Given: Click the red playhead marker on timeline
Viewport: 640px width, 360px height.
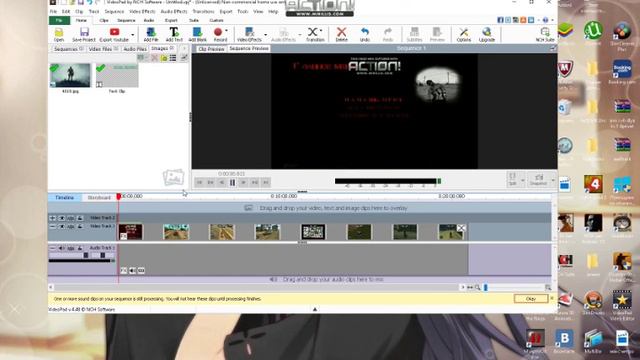Looking at the screenshot, I should click(119, 197).
